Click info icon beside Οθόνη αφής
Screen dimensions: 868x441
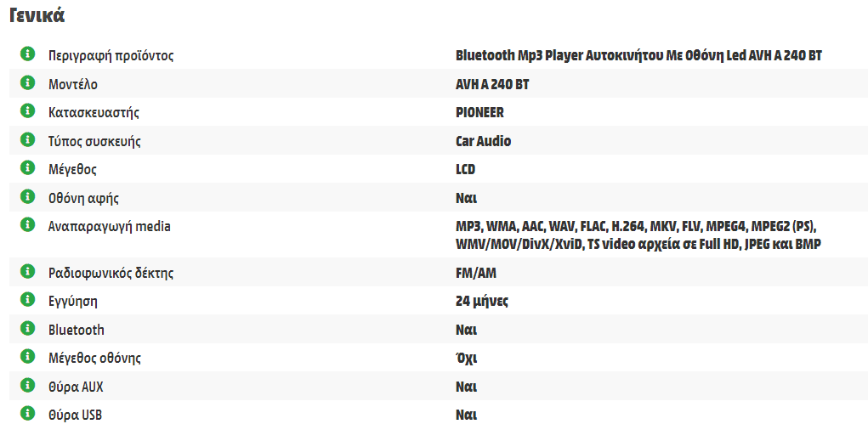click(27, 197)
